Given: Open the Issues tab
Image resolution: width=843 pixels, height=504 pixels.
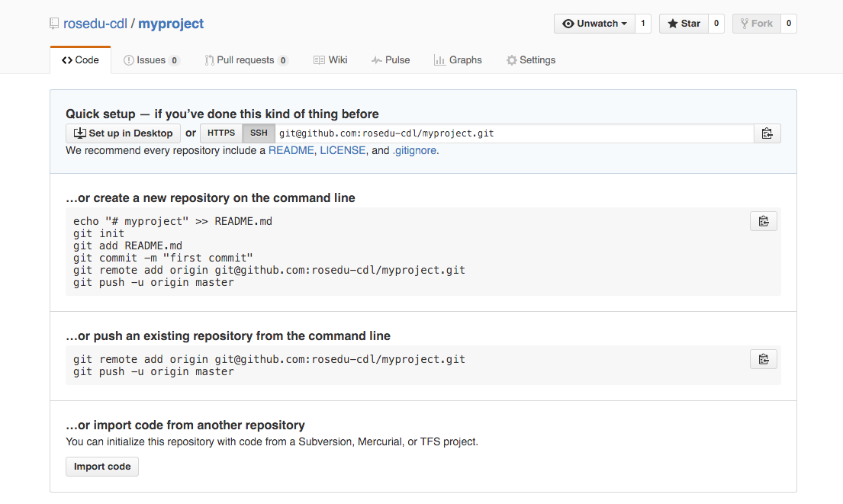Looking at the screenshot, I should tap(151, 60).
